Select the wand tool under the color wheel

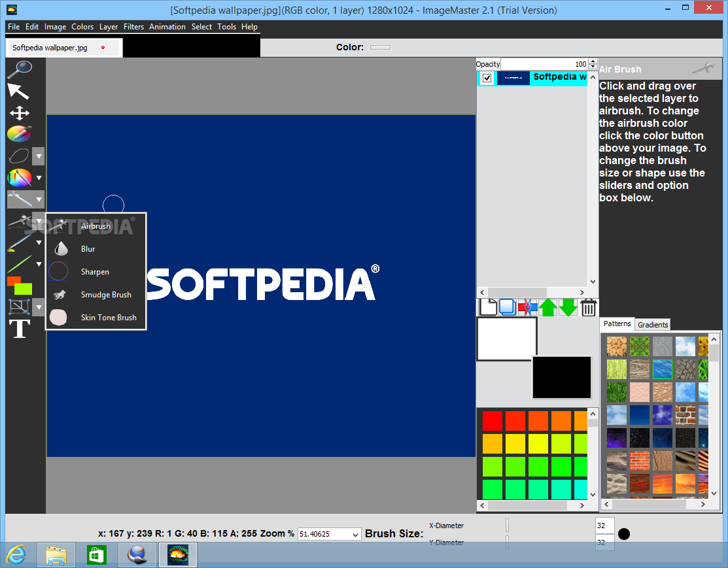pyautogui.click(x=20, y=199)
